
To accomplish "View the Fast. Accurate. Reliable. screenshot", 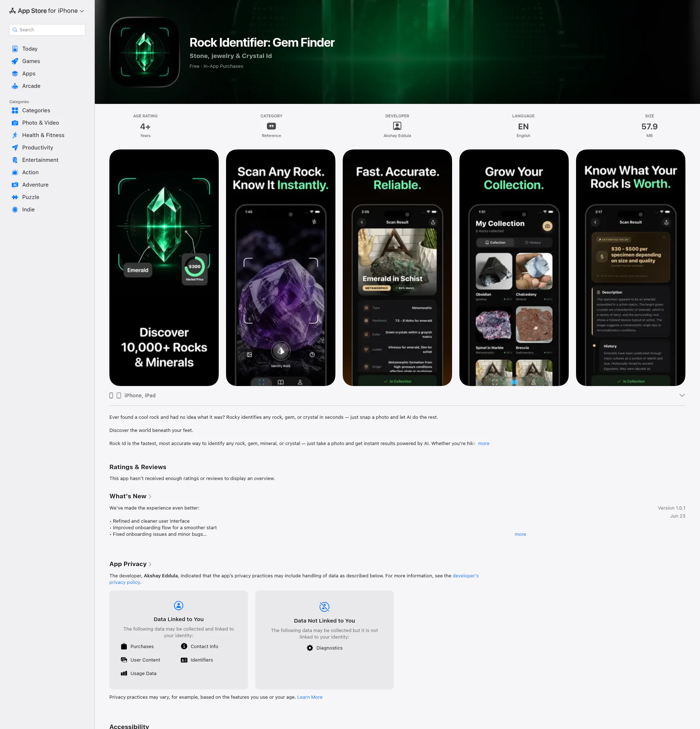I will 397,268.
